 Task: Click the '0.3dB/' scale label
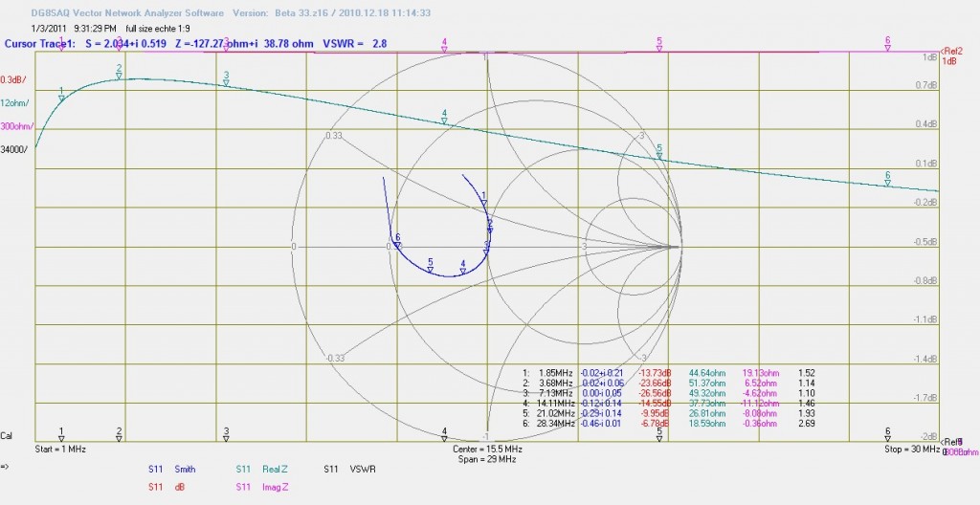[x=13, y=80]
